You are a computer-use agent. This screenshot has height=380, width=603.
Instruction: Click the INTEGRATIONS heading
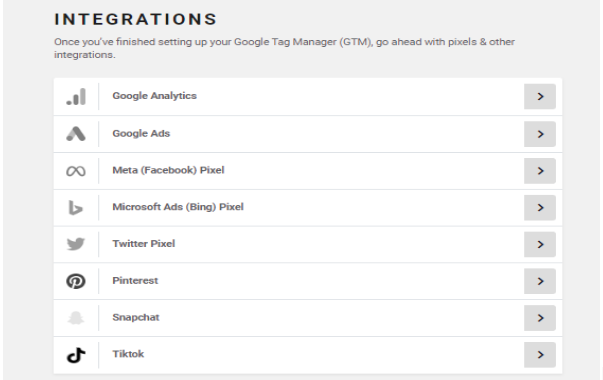pos(136,19)
